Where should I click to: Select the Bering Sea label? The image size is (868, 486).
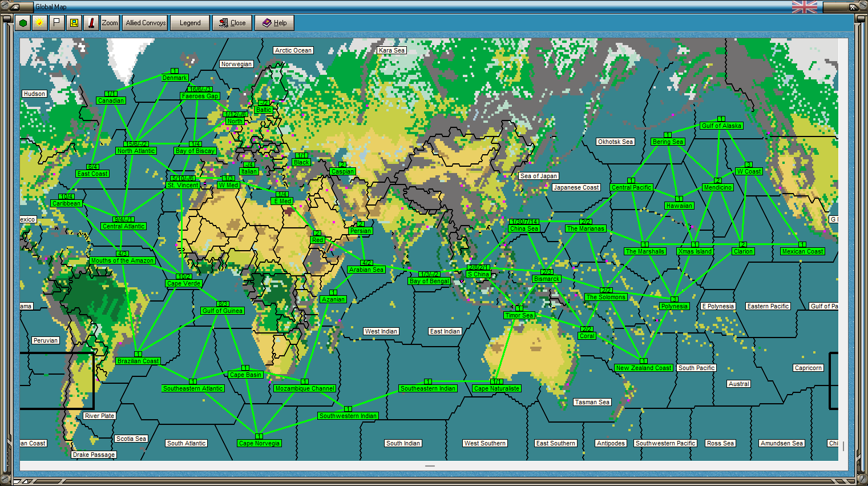click(x=668, y=142)
